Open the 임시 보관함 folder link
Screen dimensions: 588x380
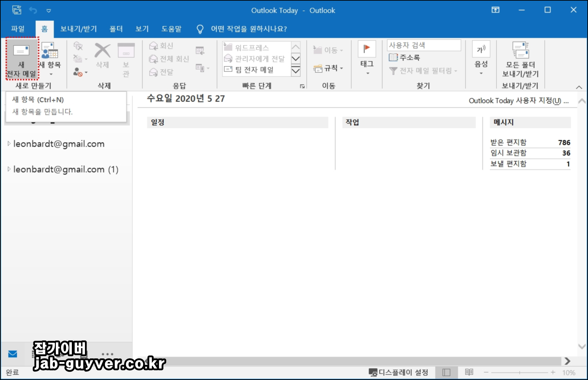(509, 153)
